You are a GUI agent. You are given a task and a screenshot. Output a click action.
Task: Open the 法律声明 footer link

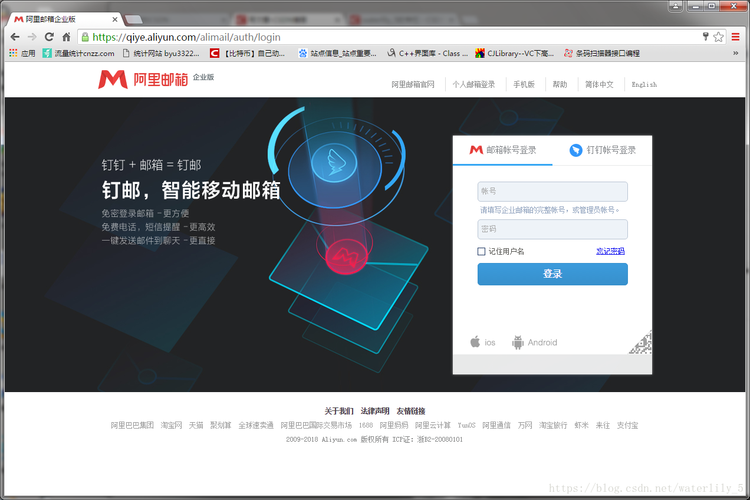[x=375, y=411]
